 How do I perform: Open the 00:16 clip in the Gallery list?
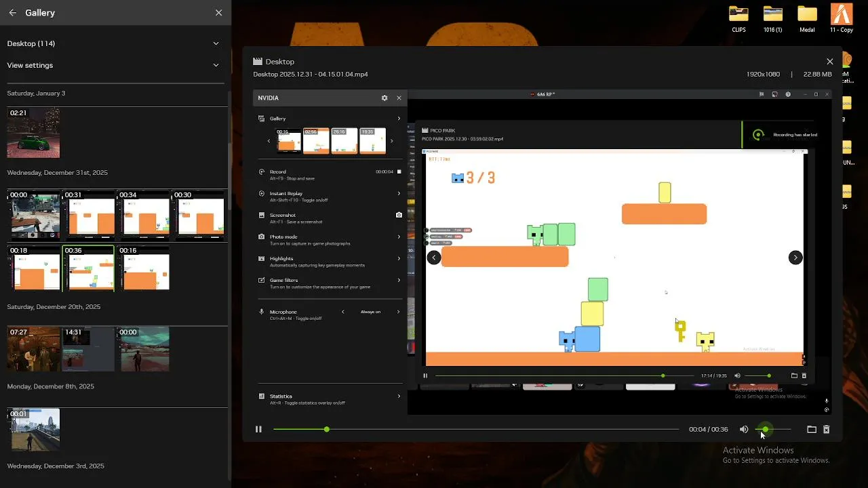(x=143, y=268)
